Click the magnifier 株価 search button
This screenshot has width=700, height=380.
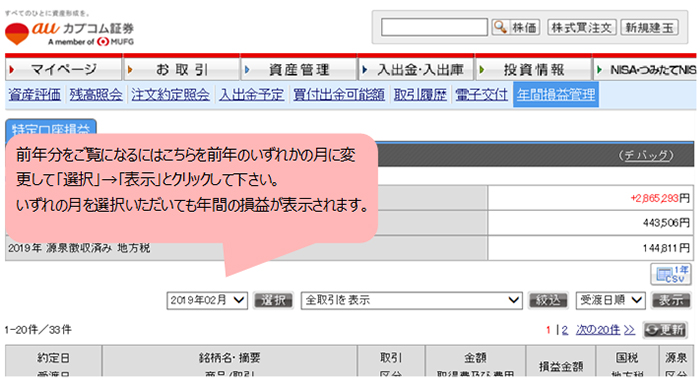(516, 28)
